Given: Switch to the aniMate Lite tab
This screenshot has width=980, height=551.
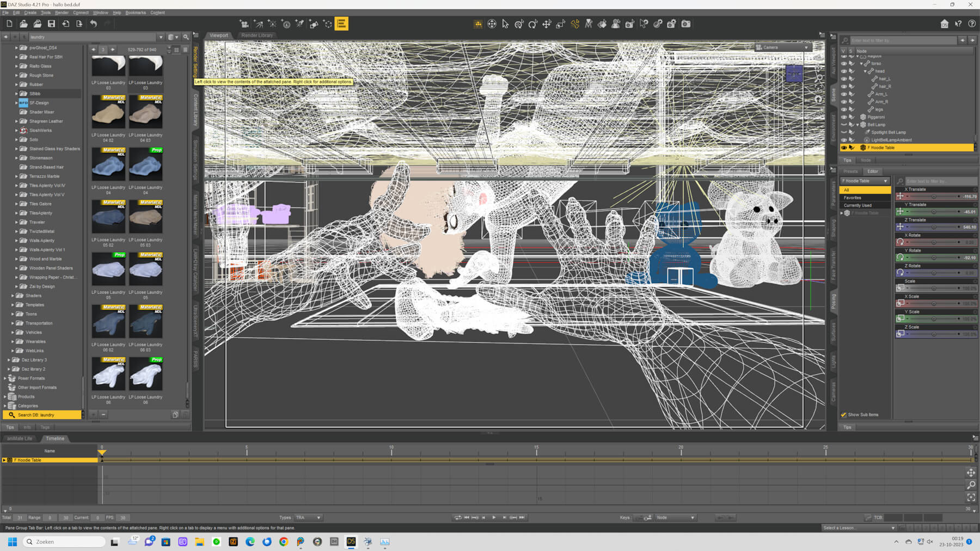Looking at the screenshot, I should [20, 438].
